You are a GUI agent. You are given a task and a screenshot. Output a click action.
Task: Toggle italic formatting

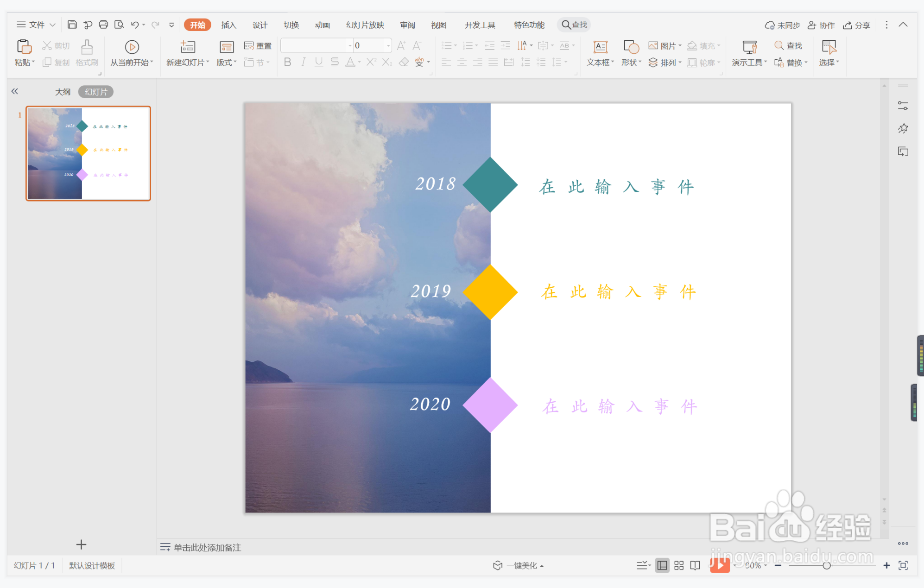click(303, 62)
